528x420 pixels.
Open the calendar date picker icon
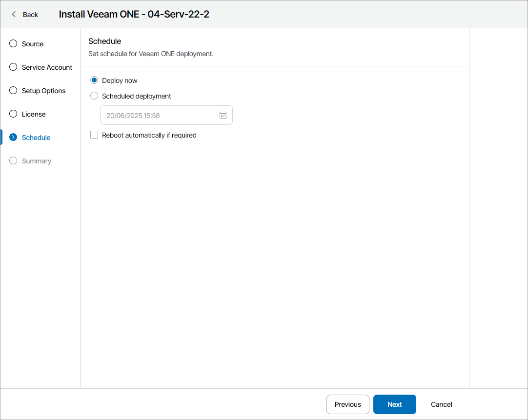pos(223,115)
